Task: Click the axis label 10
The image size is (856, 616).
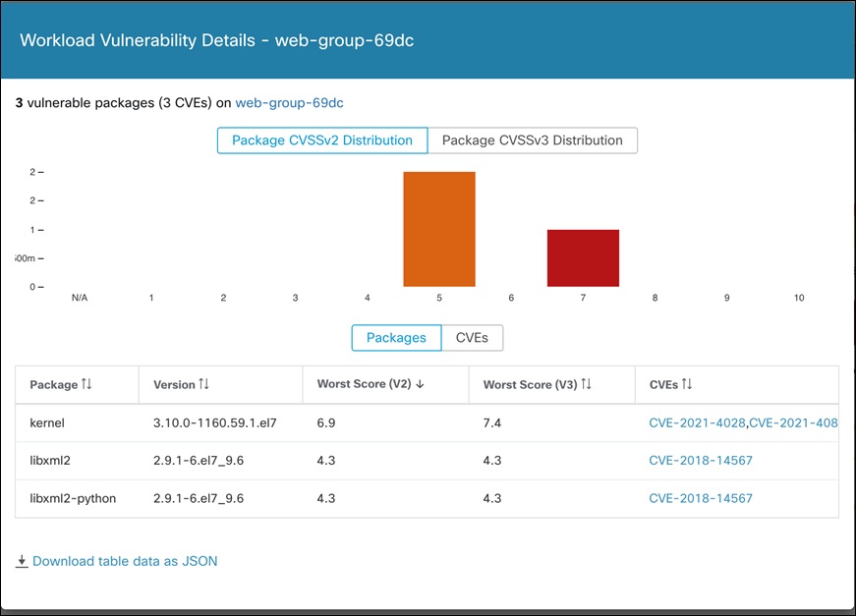Action: (x=799, y=298)
